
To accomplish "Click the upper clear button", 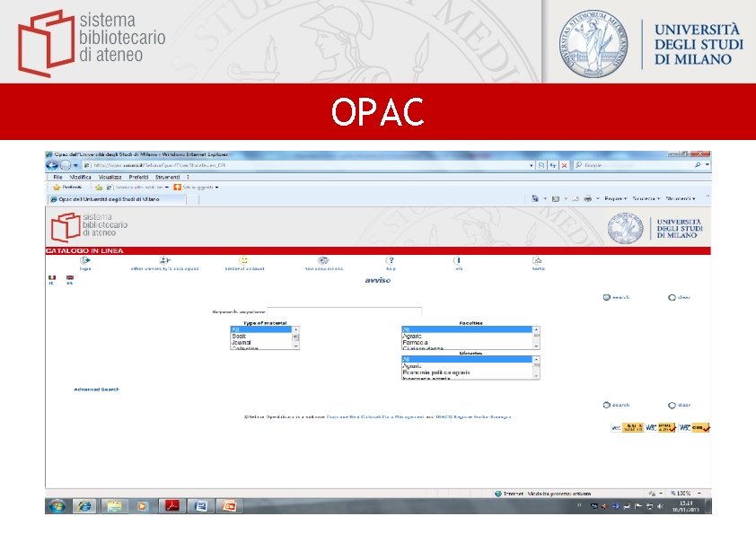I will pos(679,297).
